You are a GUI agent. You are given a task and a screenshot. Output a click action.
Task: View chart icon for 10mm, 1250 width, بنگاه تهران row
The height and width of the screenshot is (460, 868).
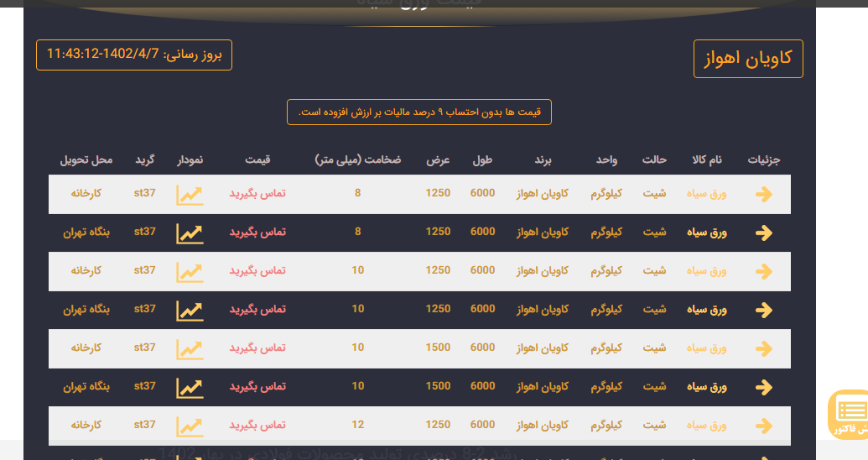pos(190,311)
